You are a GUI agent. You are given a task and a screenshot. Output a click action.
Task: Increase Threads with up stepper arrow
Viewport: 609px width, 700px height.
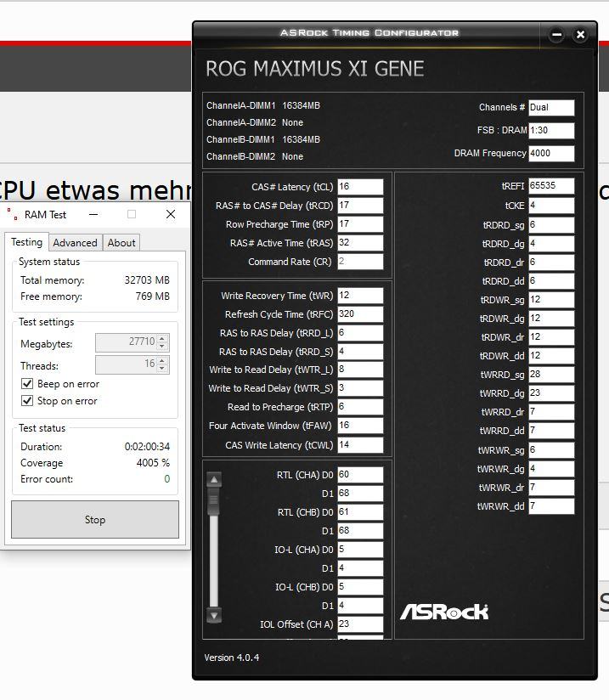[162, 360]
